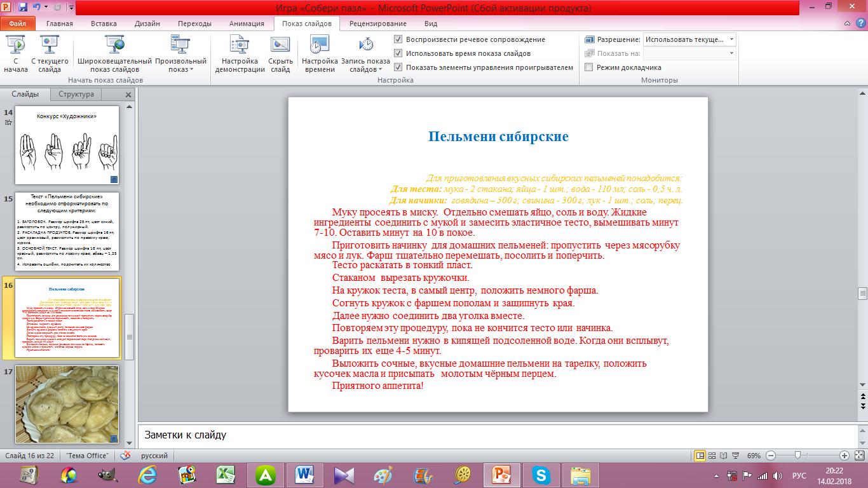Open Excel from the taskbar

pos(227,475)
